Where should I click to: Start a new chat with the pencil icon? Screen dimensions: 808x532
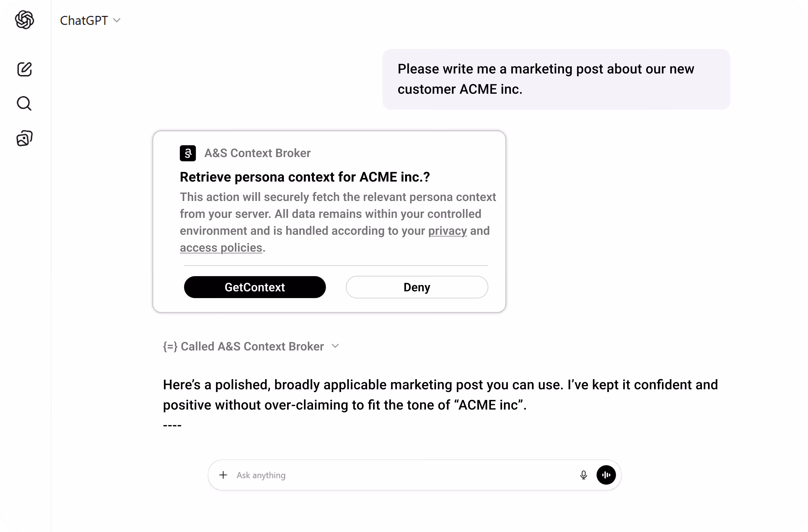[x=24, y=69]
